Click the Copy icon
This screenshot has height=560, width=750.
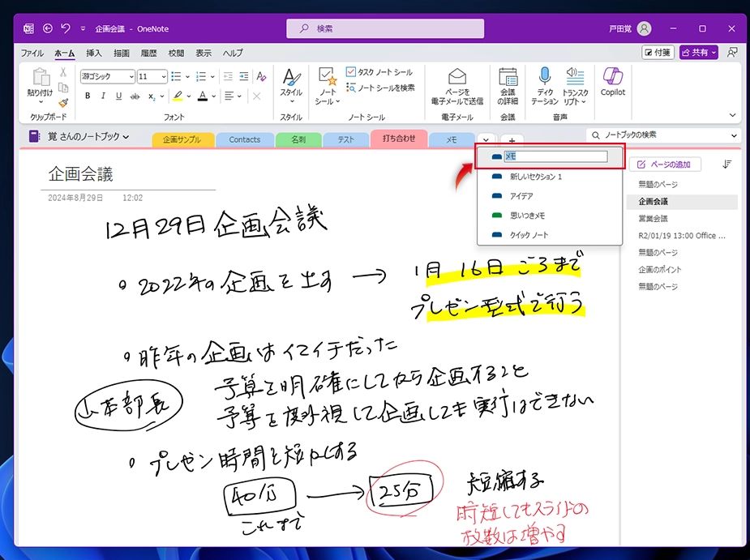63,88
